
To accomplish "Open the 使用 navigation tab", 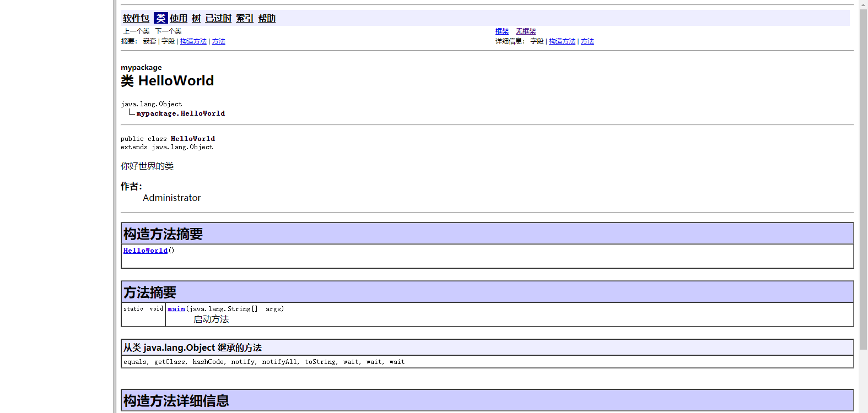I will pos(179,18).
